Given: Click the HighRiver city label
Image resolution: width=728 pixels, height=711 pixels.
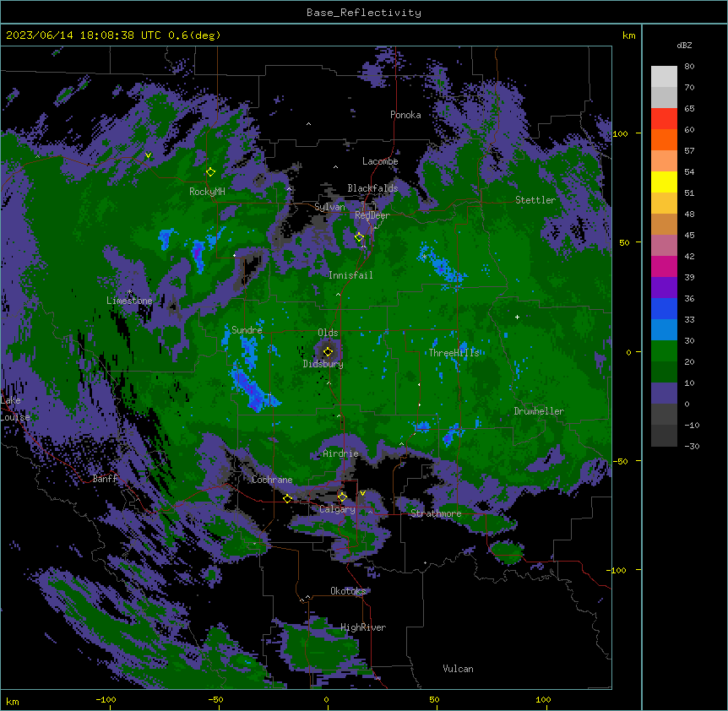Looking at the screenshot, I should (363, 627).
